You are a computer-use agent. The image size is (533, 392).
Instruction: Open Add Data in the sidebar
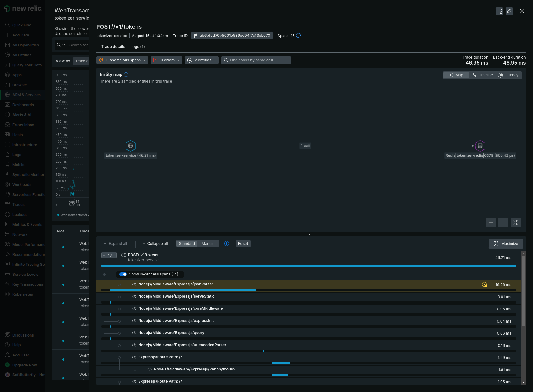click(x=21, y=35)
